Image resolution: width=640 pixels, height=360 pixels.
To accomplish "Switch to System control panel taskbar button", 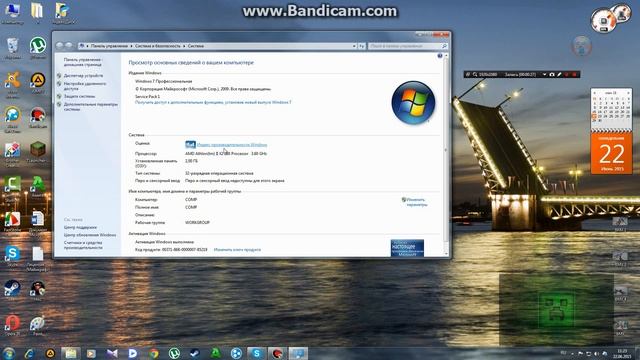I will pyautogui.click(x=298, y=353).
